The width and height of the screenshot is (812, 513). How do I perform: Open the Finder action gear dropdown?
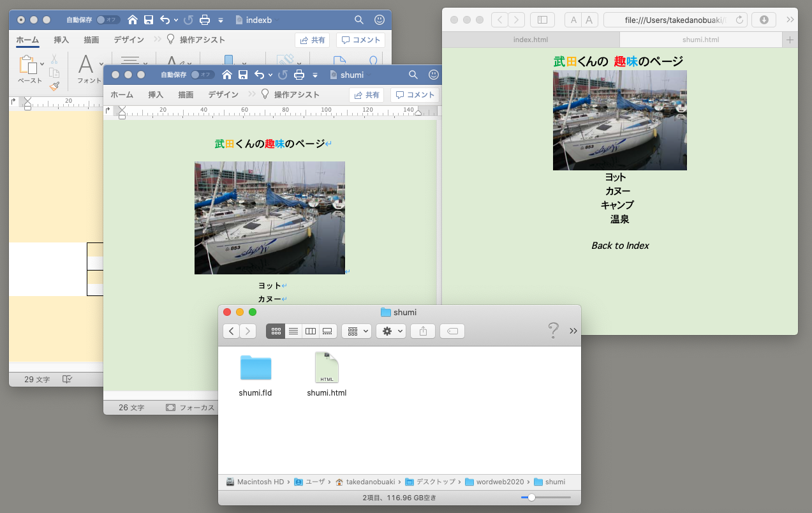(390, 331)
